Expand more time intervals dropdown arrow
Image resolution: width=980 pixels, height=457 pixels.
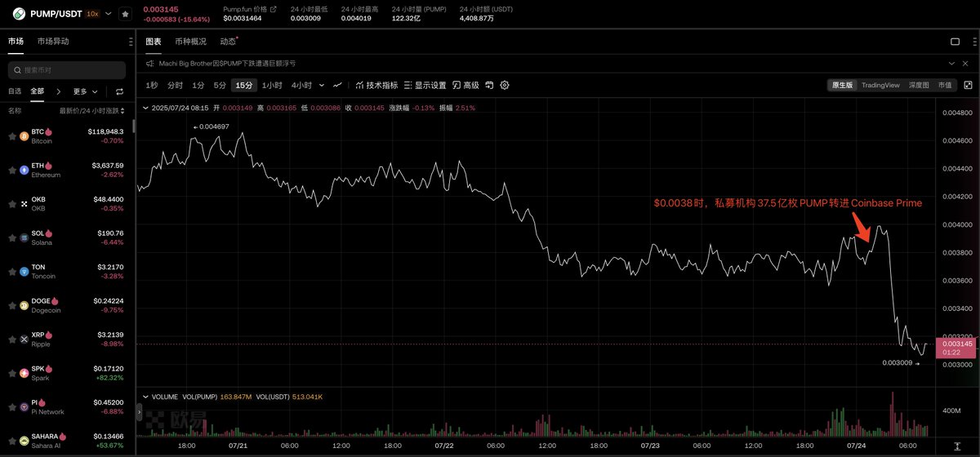pyautogui.click(x=321, y=85)
